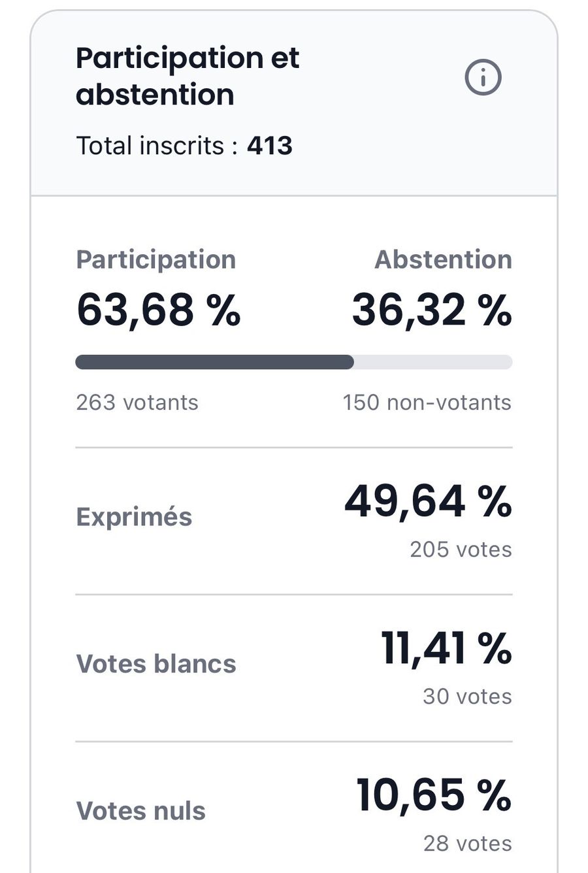The width and height of the screenshot is (588, 873).
Task: Click the 36,32 % abstention figure
Action: click(432, 309)
